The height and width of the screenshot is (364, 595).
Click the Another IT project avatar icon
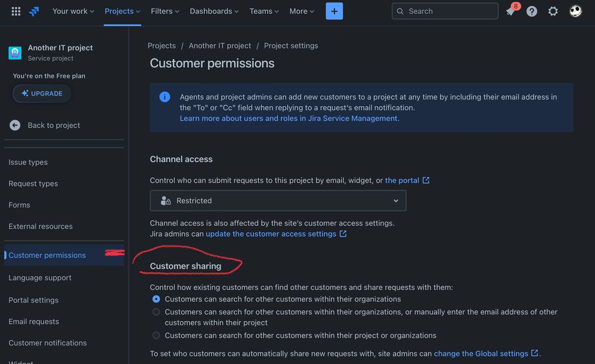coord(15,52)
